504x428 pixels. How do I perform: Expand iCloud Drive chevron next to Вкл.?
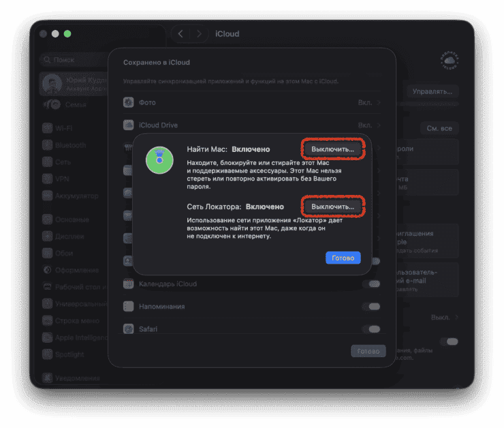379,125
